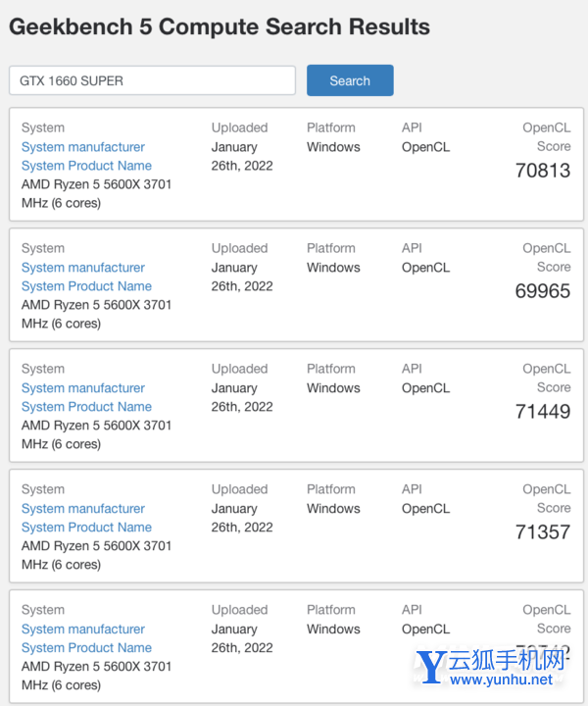Click the OpenCL score 69965

[x=543, y=291]
